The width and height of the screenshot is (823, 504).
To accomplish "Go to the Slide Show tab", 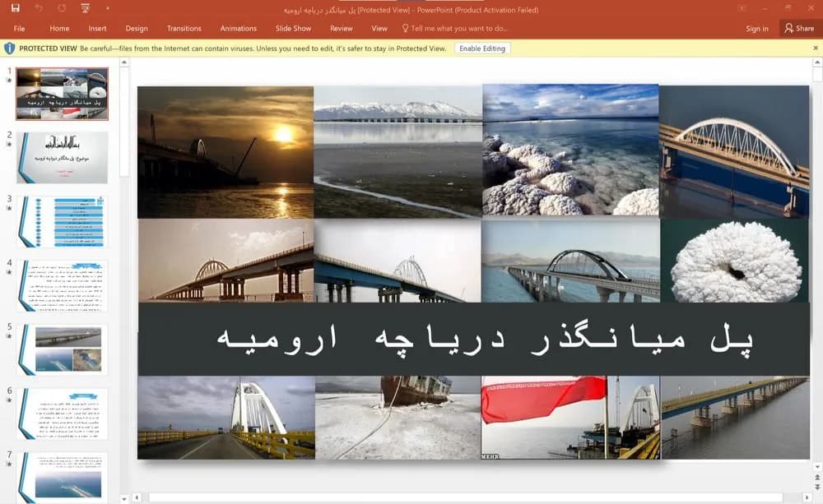I will tap(294, 28).
